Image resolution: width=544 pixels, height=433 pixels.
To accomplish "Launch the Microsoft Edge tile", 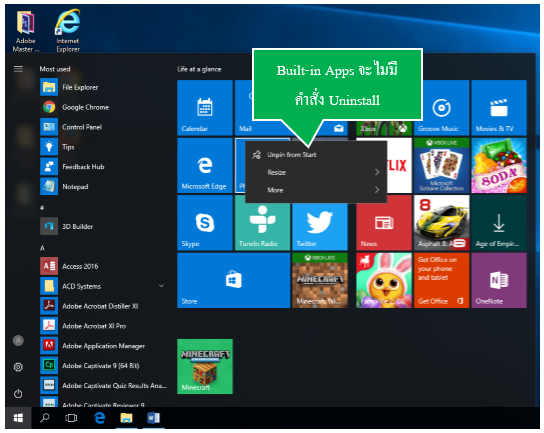I will 205,165.
